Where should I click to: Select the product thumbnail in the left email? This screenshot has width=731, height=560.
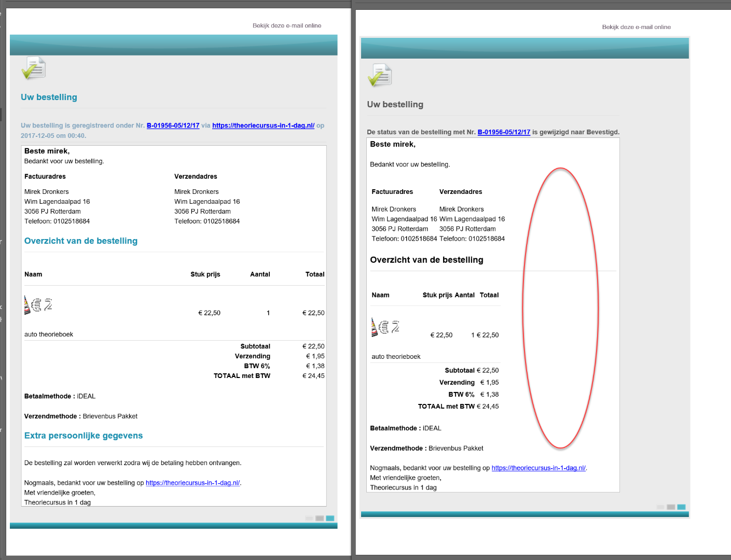(x=38, y=305)
